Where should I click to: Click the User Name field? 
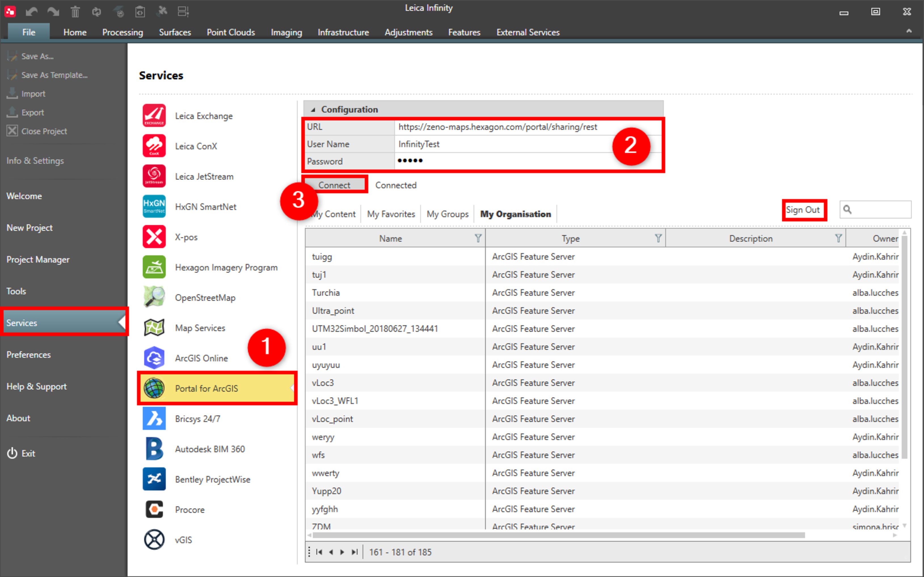528,144
